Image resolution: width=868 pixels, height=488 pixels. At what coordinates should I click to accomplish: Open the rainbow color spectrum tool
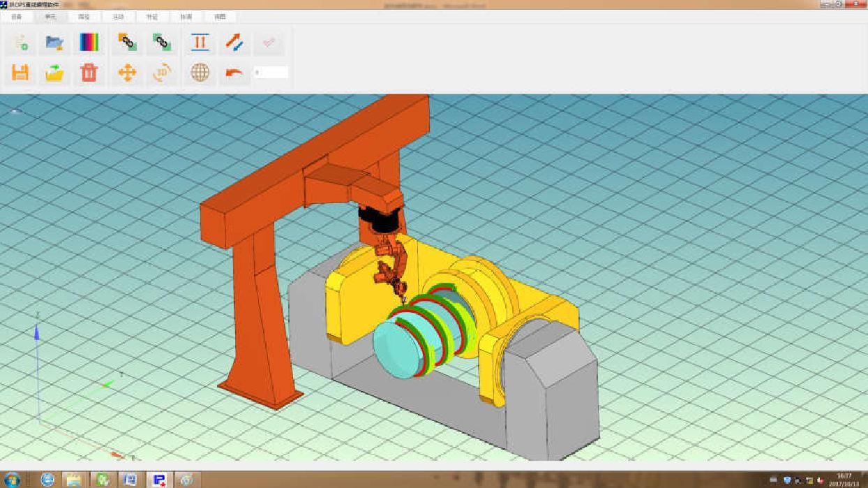pyautogui.click(x=89, y=43)
